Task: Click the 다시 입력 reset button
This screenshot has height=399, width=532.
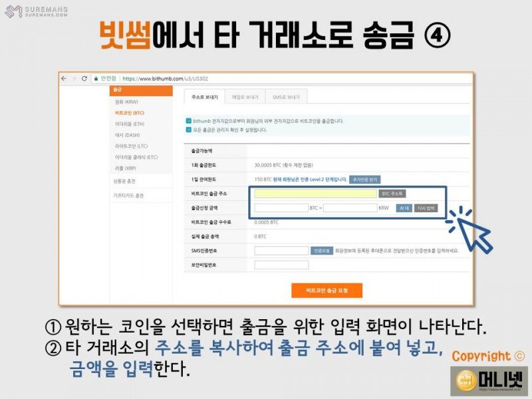Action: click(x=426, y=208)
